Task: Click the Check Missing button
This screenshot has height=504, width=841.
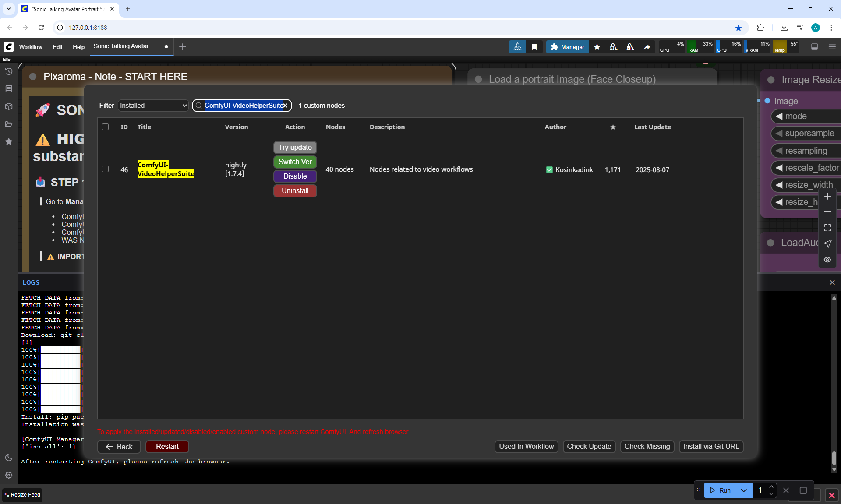Action: (647, 447)
